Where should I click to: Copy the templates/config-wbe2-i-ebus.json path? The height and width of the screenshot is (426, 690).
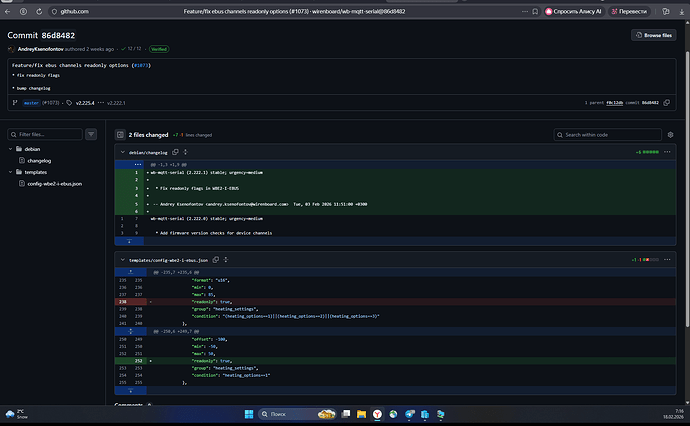pos(216,260)
